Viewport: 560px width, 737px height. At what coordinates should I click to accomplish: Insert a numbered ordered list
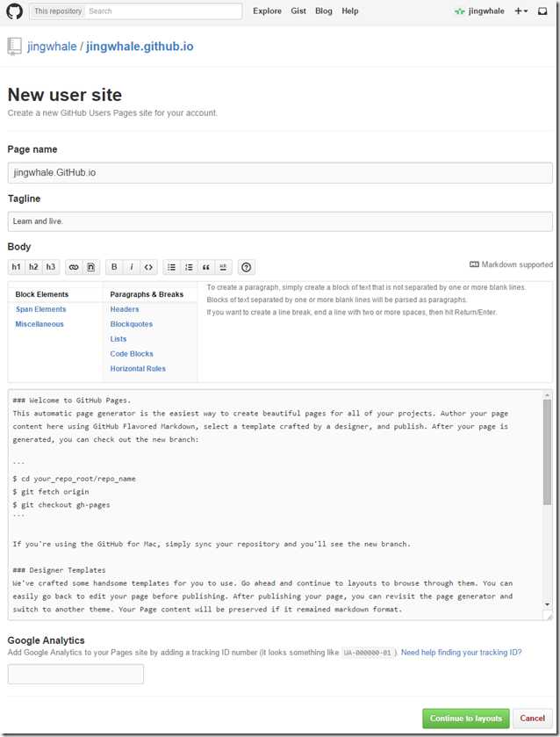coord(189,267)
